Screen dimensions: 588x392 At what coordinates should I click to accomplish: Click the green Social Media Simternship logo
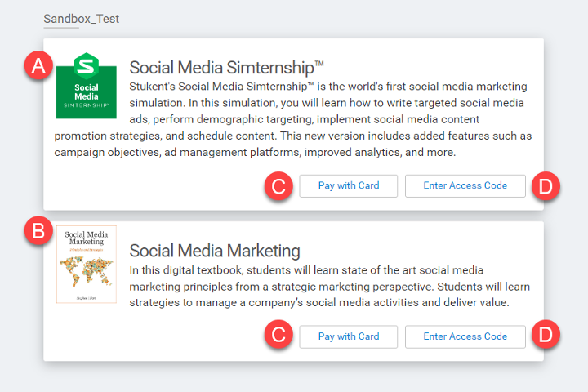(x=86, y=85)
